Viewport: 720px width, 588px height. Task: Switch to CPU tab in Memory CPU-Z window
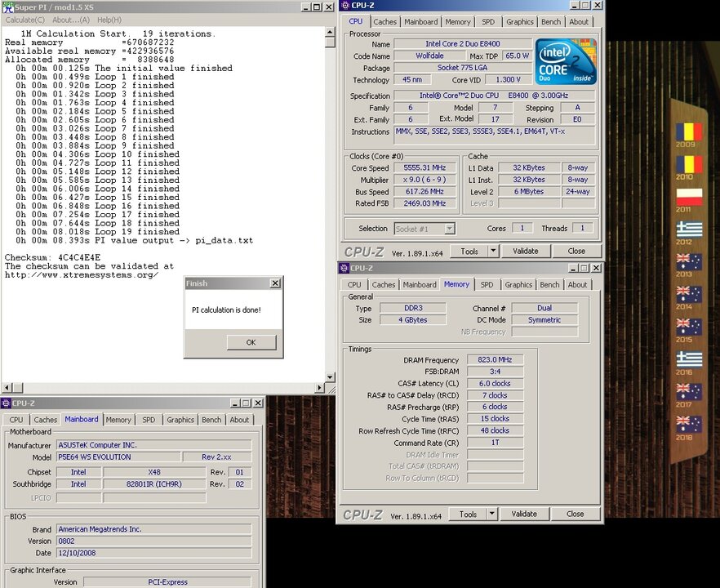pos(354,284)
